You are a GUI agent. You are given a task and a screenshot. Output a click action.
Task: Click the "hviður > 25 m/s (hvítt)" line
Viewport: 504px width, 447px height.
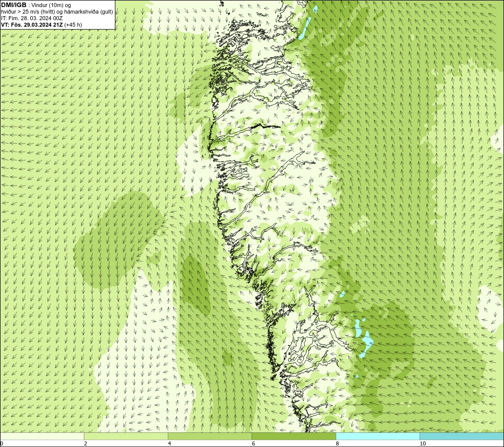coord(27,12)
